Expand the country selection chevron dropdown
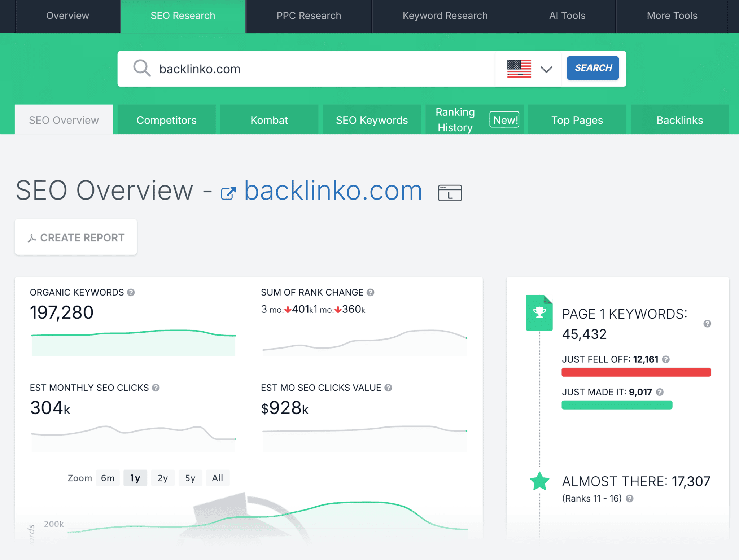739x560 pixels. point(546,69)
